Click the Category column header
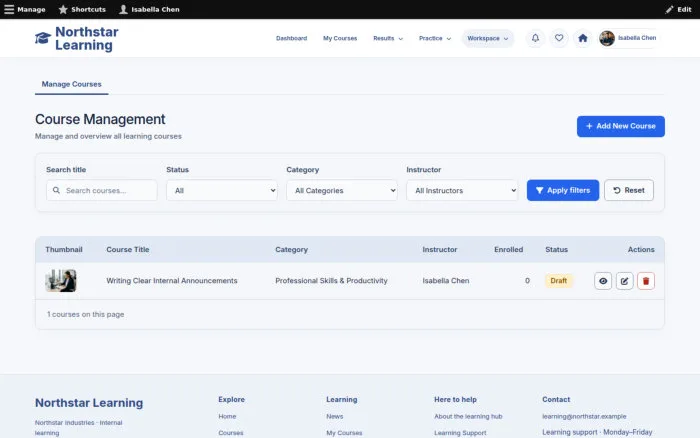This screenshot has height=438, width=700. tap(292, 250)
